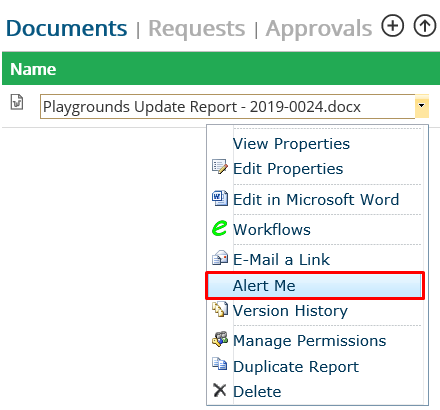Click the Version History icon
The image size is (440, 410).
point(220,309)
